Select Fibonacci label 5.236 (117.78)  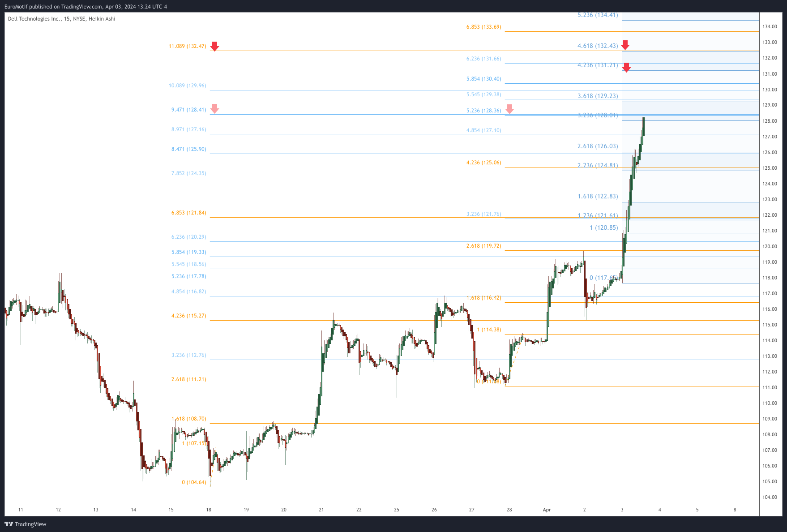coord(189,276)
